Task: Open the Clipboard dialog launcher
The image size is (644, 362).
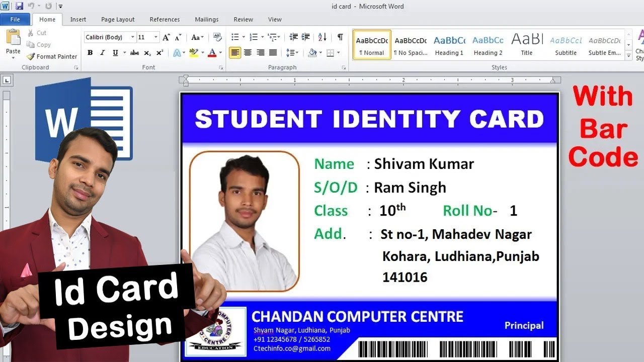Action: (76, 67)
